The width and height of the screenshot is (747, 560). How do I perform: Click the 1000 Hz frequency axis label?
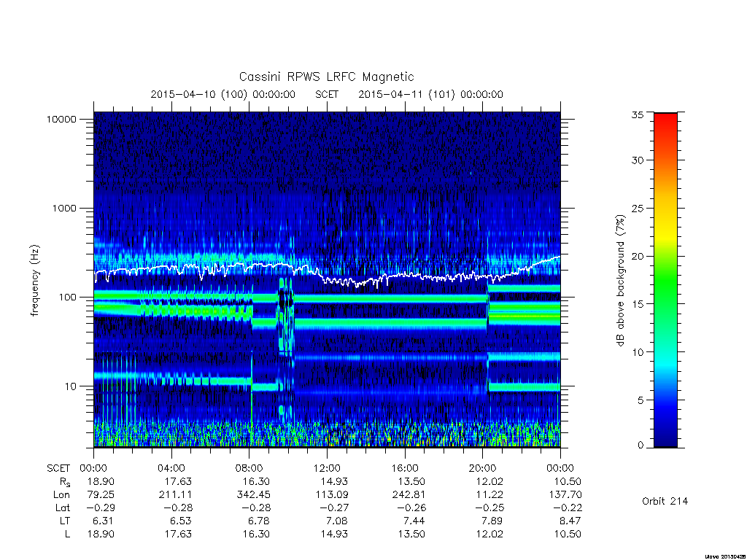[x=64, y=208]
